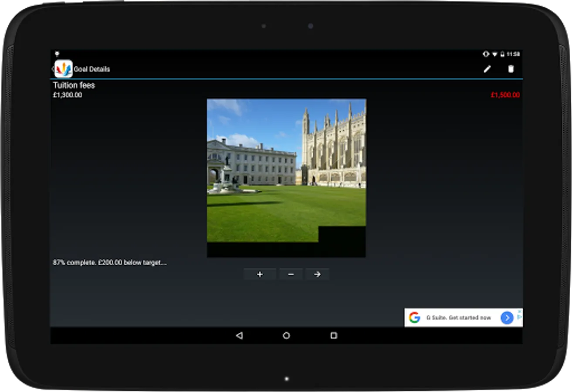Delete goal with the trash icon

[x=511, y=69]
